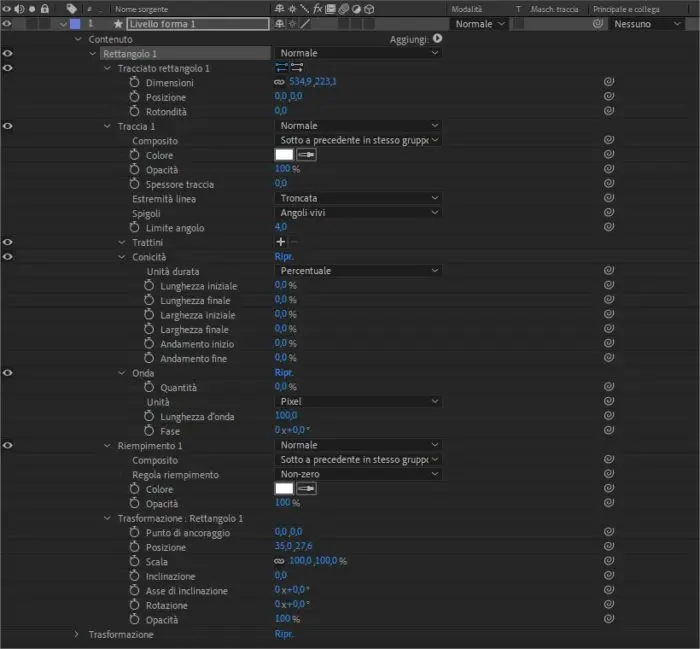Screen dimensions: 700x649
Task: Click the pick whip spiral on Dimensioni row
Action: click(x=609, y=82)
